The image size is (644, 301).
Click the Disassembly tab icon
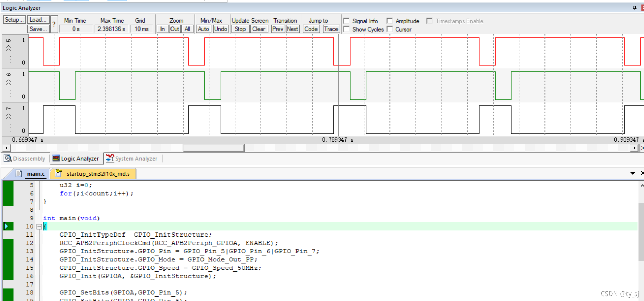point(8,158)
